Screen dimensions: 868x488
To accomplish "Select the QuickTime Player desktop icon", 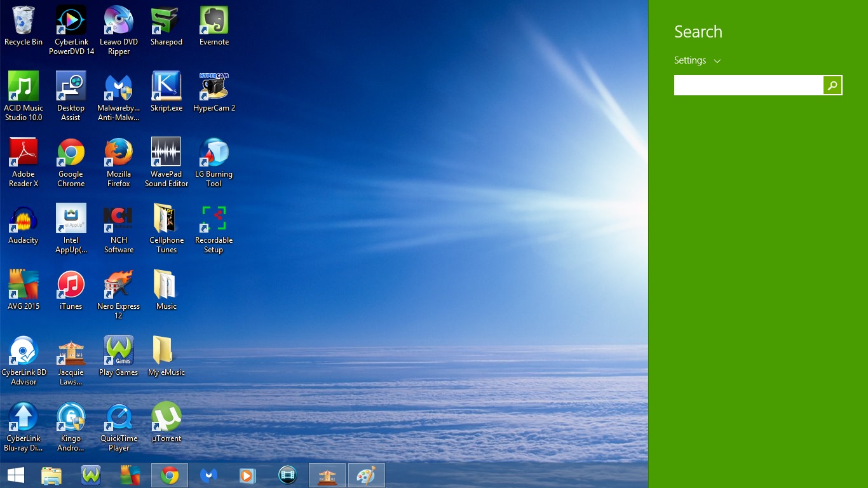I will (x=119, y=427).
